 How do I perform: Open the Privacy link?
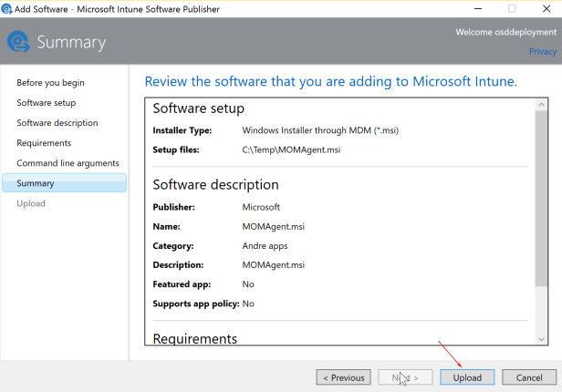click(543, 52)
